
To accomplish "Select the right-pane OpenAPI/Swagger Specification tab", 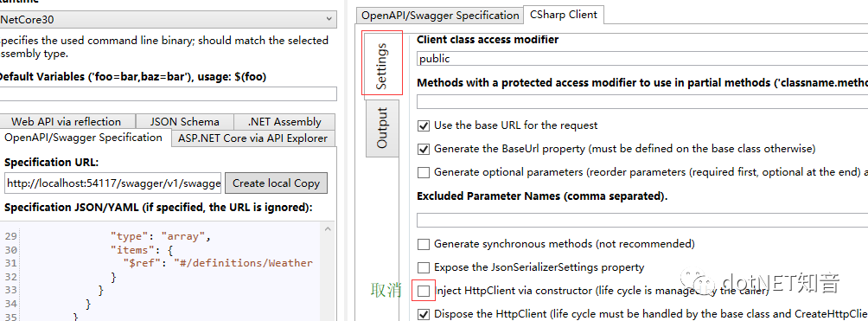I will 440,15.
